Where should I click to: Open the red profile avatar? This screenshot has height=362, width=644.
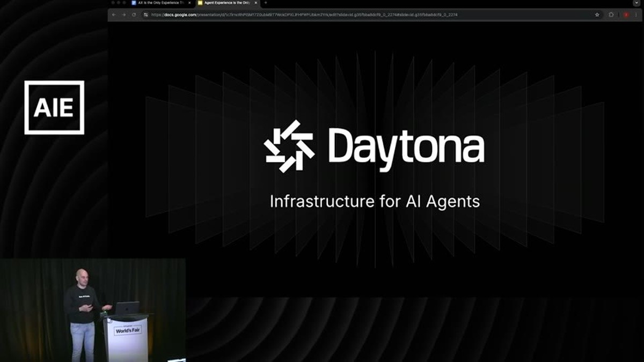click(626, 14)
